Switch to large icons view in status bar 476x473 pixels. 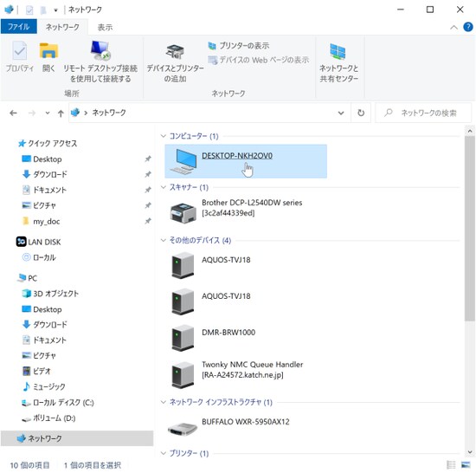[x=466, y=465]
